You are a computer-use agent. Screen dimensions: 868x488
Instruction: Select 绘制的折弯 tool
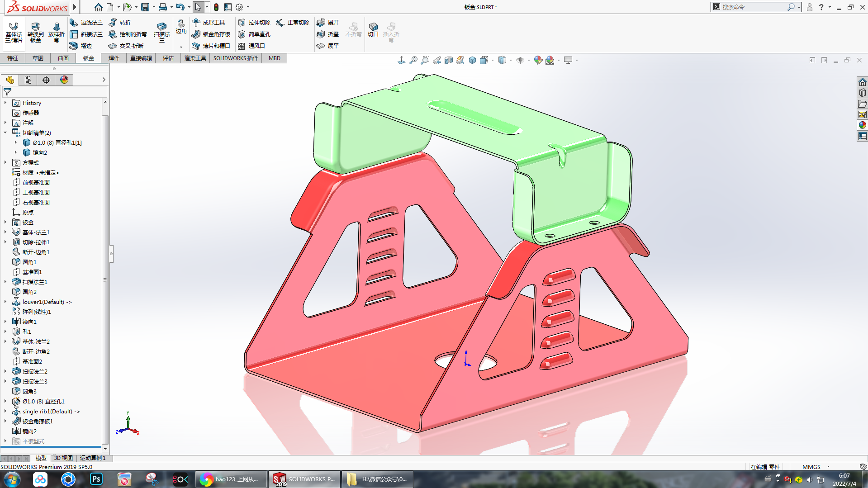(128, 34)
